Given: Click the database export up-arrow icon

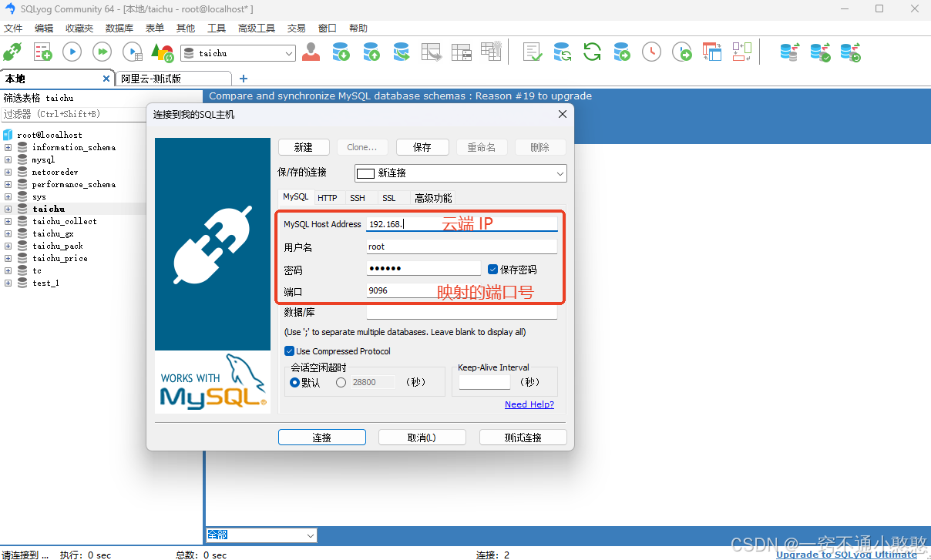Looking at the screenshot, I should click(x=371, y=52).
